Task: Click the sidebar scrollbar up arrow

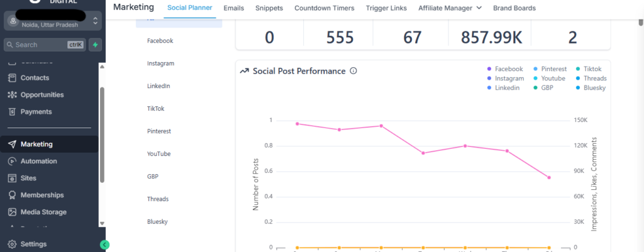Action: point(103,67)
